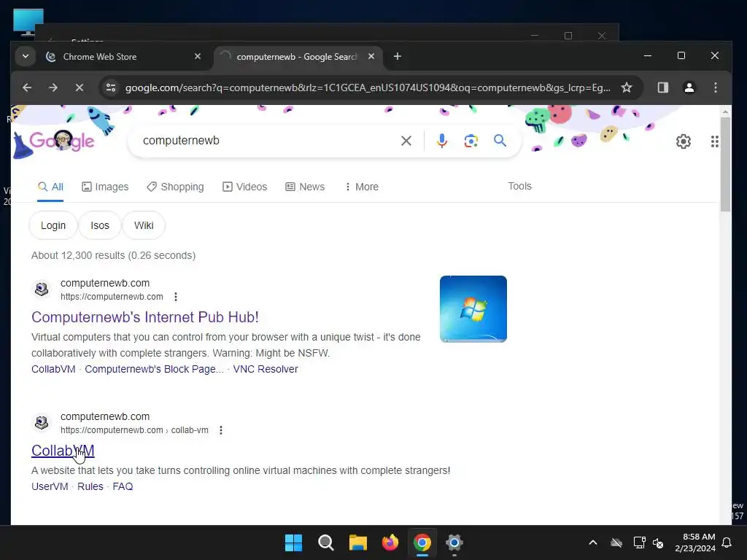Open the Rules sitelink
This screenshot has height=560, width=747.
(90, 486)
